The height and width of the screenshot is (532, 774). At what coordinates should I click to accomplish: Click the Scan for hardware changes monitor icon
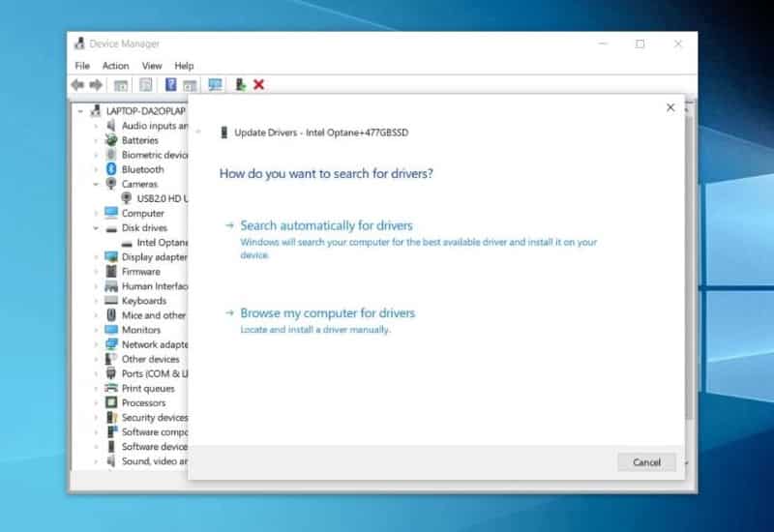(215, 85)
